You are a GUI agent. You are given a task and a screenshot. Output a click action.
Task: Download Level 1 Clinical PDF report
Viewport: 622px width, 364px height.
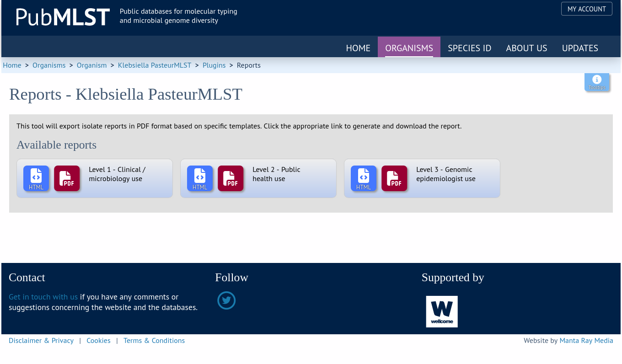pyautogui.click(x=67, y=178)
